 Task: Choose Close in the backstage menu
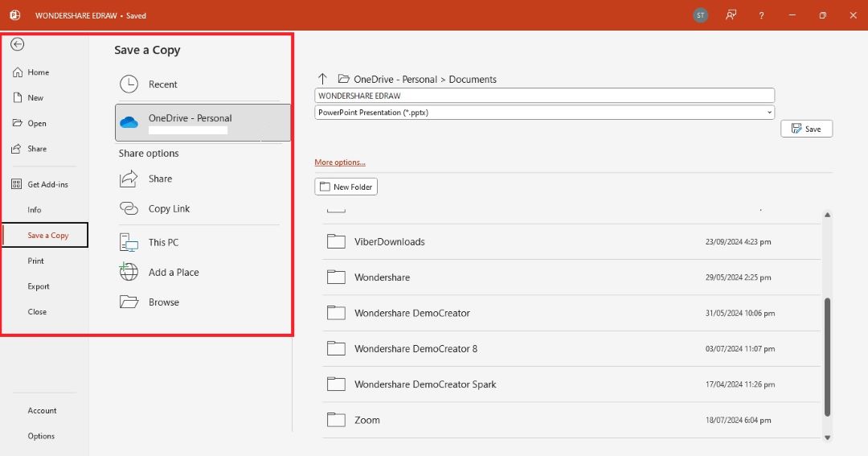click(37, 311)
